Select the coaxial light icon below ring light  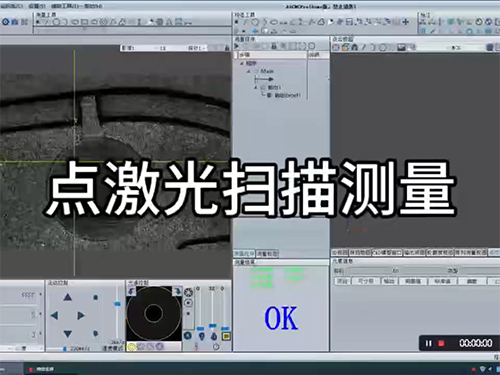189,303
